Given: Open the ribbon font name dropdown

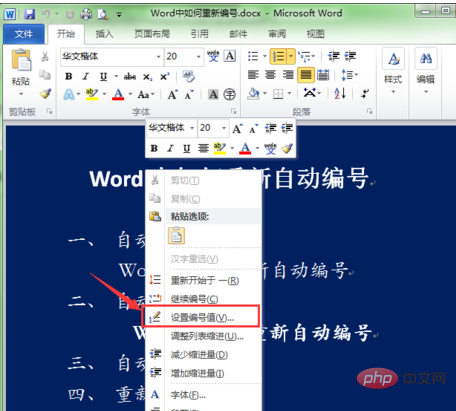Looking at the screenshot, I should click(x=158, y=57).
